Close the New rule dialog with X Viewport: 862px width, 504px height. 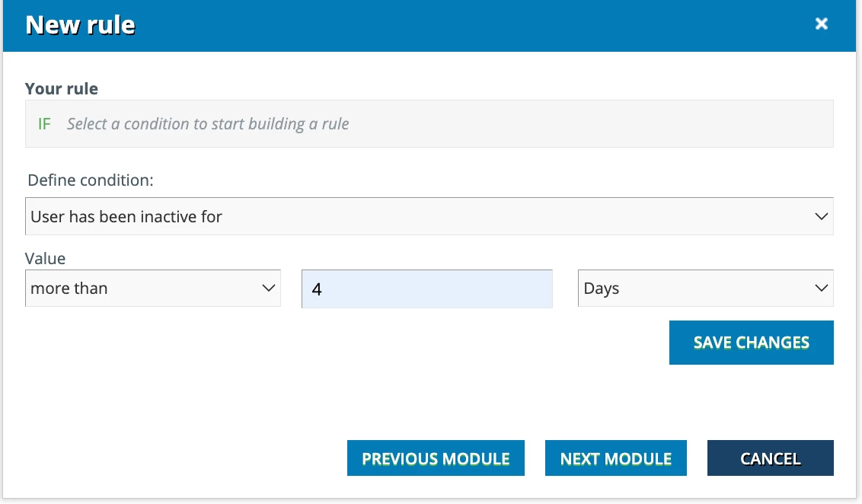[822, 24]
